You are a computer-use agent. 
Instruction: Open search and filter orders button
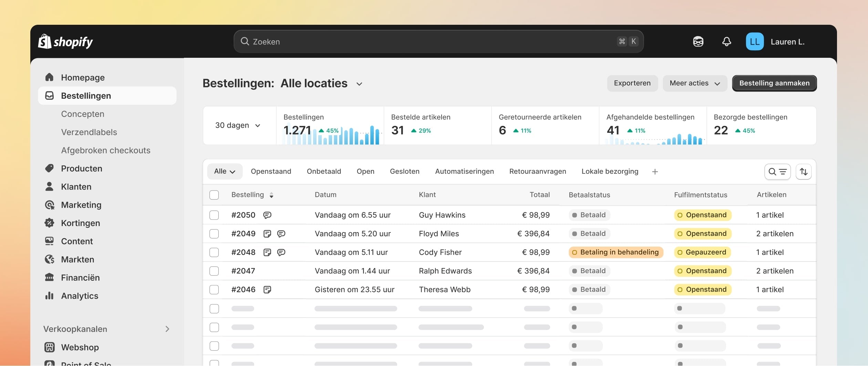(x=777, y=172)
